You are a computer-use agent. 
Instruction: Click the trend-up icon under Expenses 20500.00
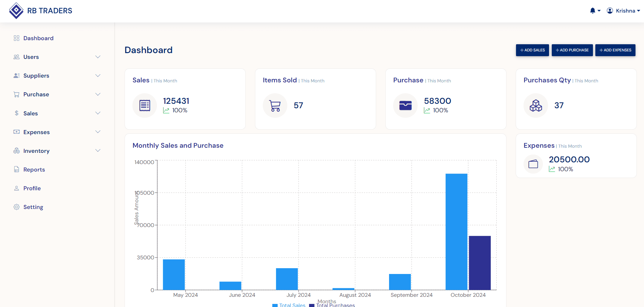pyautogui.click(x=552, y=169)
